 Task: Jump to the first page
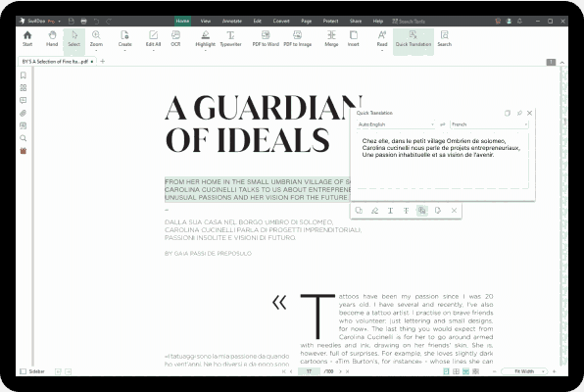click(284, 371)
